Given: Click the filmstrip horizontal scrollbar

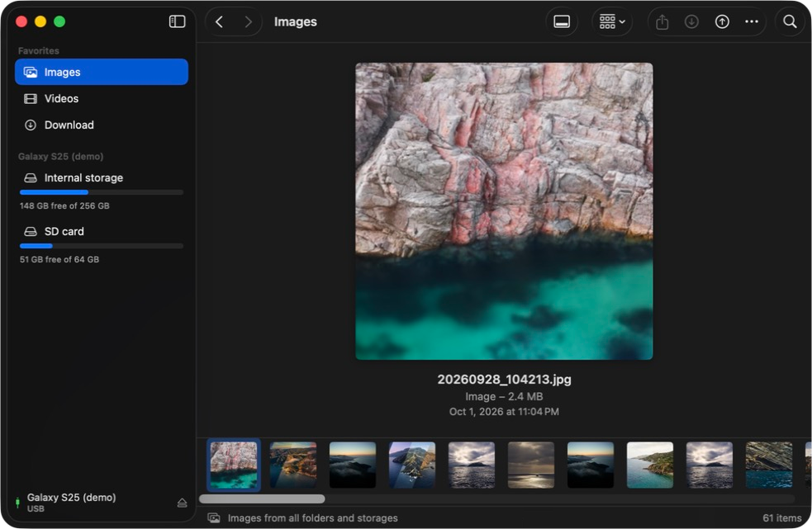Looking at the screenshot, I should 262,499.
